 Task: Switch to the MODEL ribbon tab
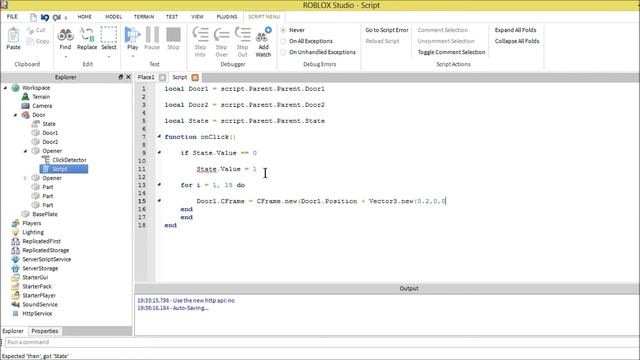pos(113,17)
